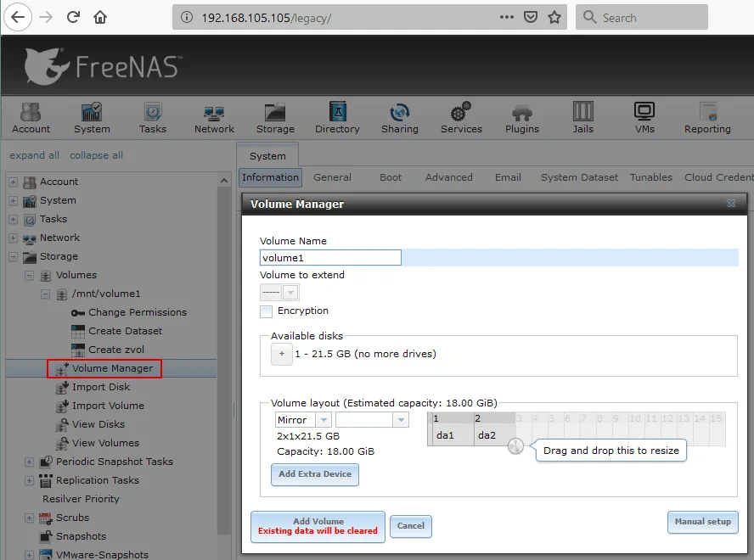Expand the Replication Tasks tree node
This screenshot has height=560, width=754.
pos(28,480)
